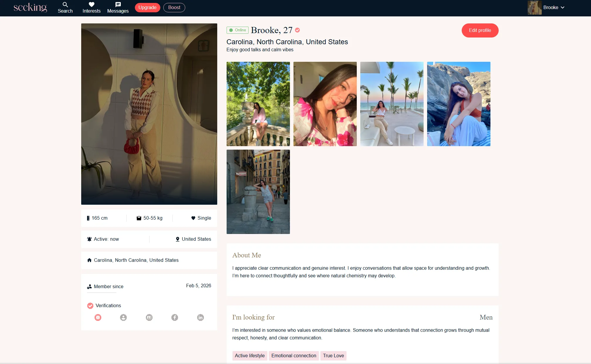
Task: Select the Active lifestyle tag
Action: 249,356
